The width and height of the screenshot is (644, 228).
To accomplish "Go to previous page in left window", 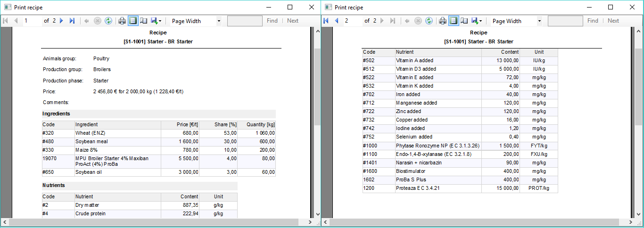I will pos(16,21).
